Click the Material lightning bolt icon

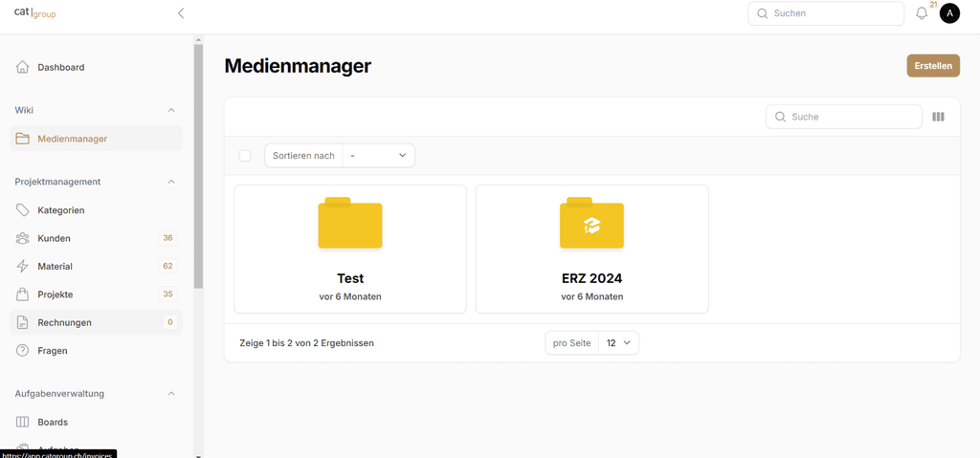(23, 266)
